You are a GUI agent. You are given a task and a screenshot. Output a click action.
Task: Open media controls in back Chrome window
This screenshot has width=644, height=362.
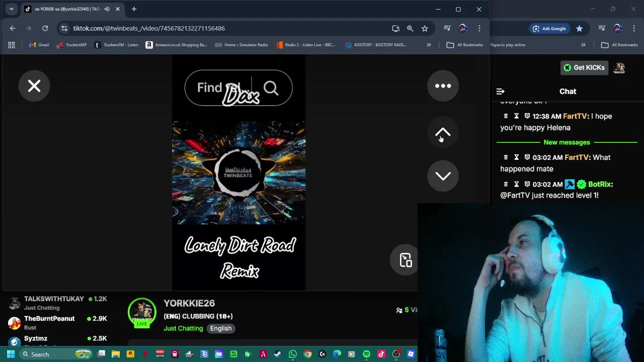tap(602, 29)
